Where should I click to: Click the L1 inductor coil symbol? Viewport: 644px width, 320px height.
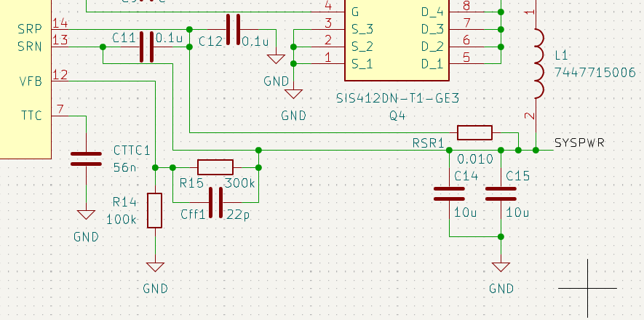pos(538,63)
